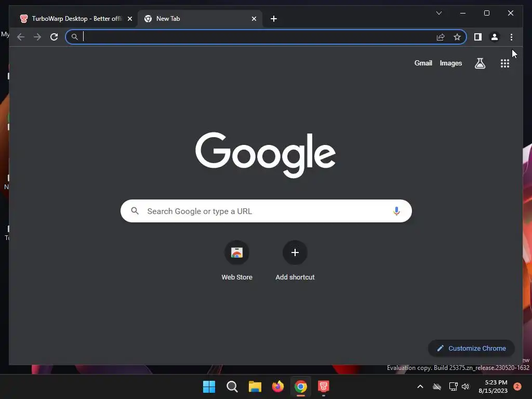532x399 pixels.
Task: Switch to TurboWarp Desktop tab
Action: tap(76, 19)
